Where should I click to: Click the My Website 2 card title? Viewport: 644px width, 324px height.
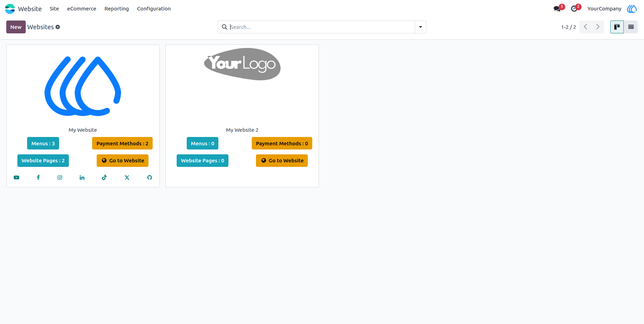point(242,130)
